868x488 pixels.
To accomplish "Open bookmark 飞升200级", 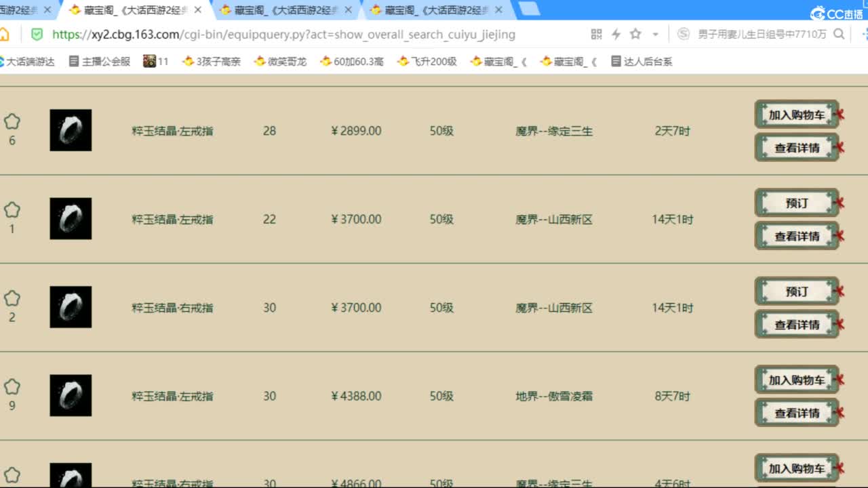I will click(x=427, y=61).
